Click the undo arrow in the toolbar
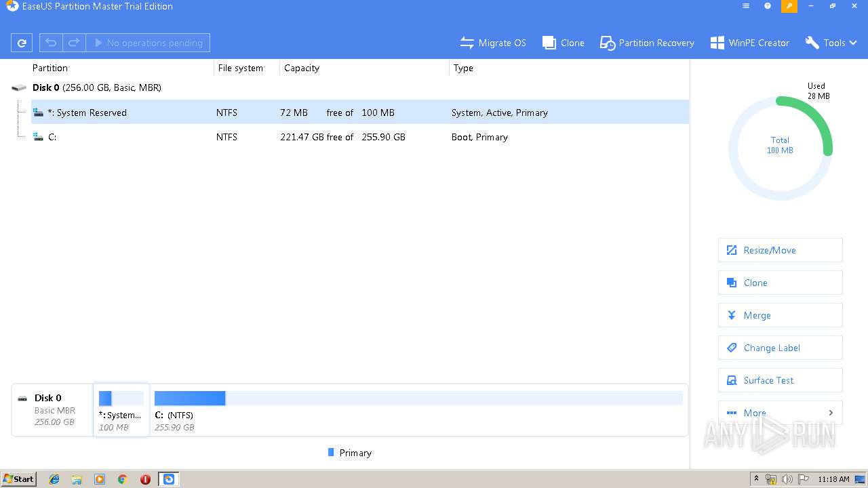 coord(51,43)
